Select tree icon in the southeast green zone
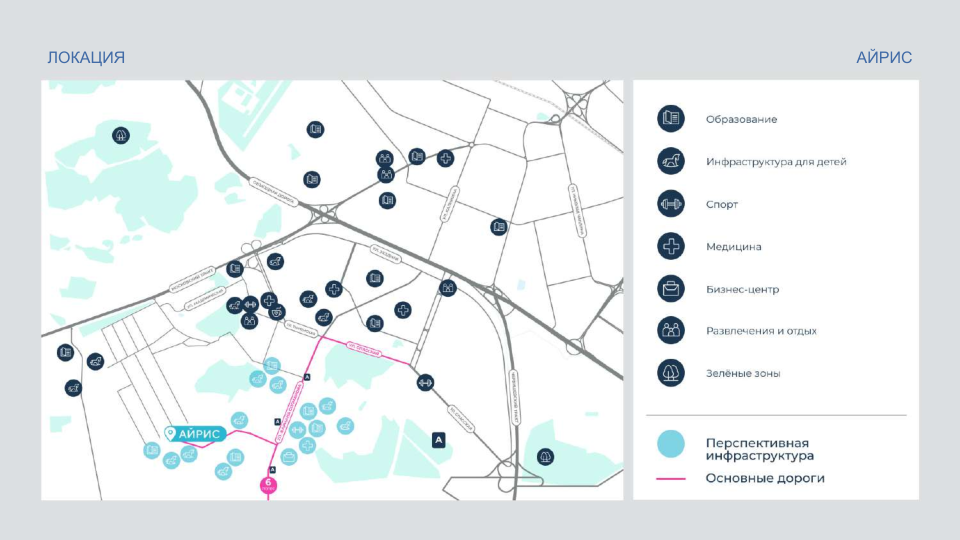960x540 pixels. point(545,456)
